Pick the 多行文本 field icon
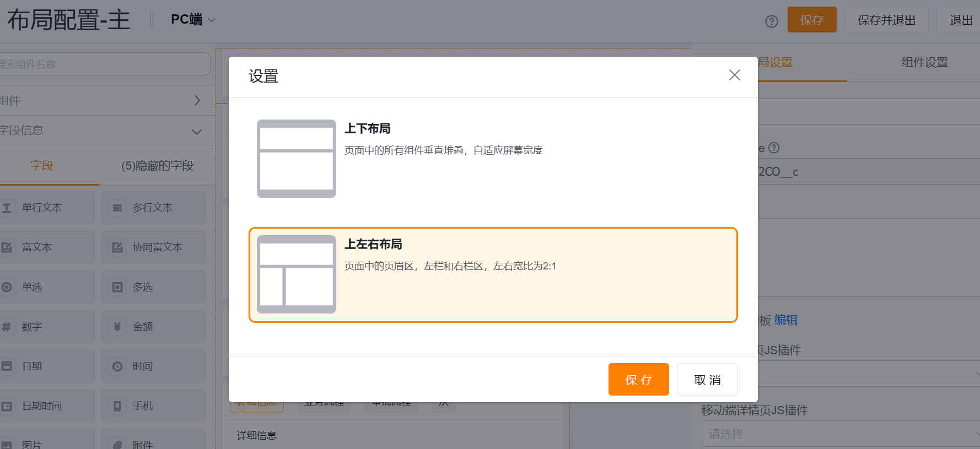This screenshot has height=449, width=980. pos(117,208)
